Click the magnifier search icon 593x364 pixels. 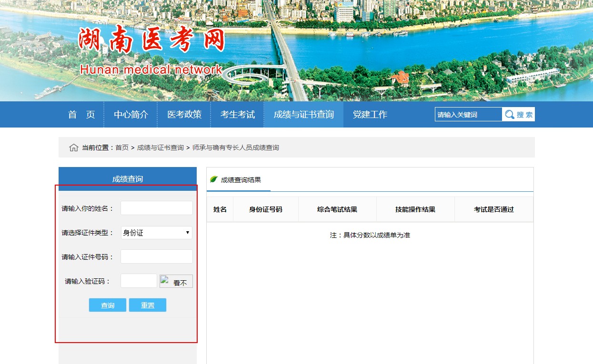(x=510, y=114)
